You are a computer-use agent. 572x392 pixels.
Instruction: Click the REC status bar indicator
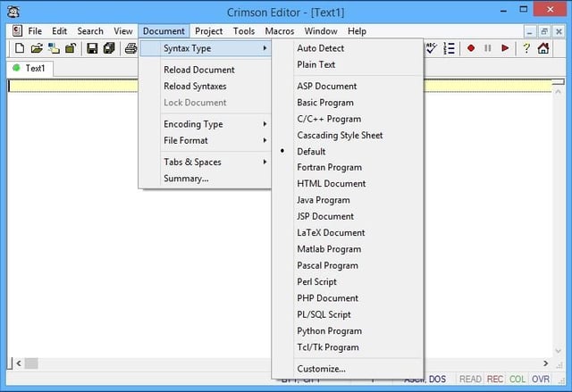click(495, 379)
